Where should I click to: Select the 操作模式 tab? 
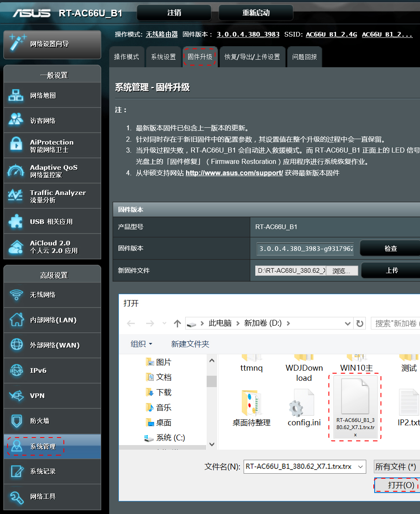[127, 57]
